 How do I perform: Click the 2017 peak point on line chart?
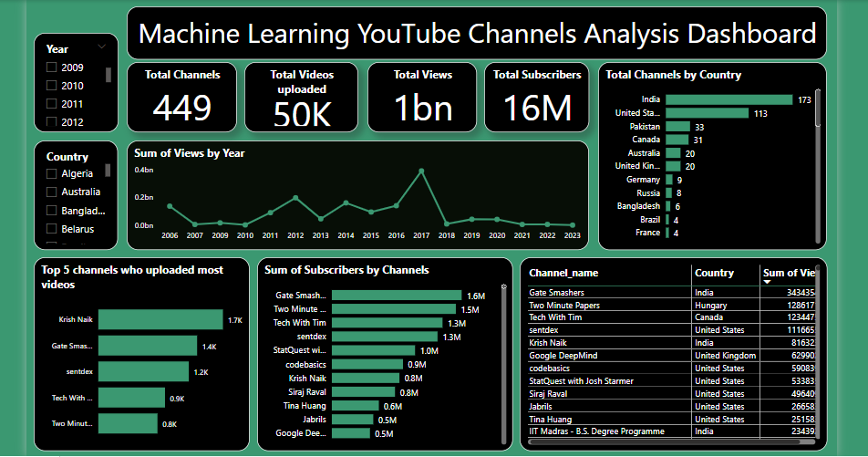(421, 171)
